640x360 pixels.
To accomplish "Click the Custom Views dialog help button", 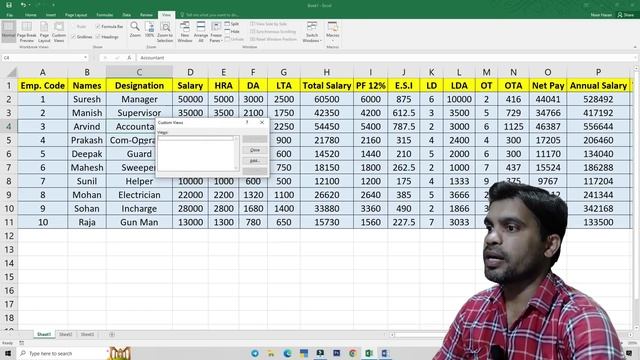I will coord(247,122).
